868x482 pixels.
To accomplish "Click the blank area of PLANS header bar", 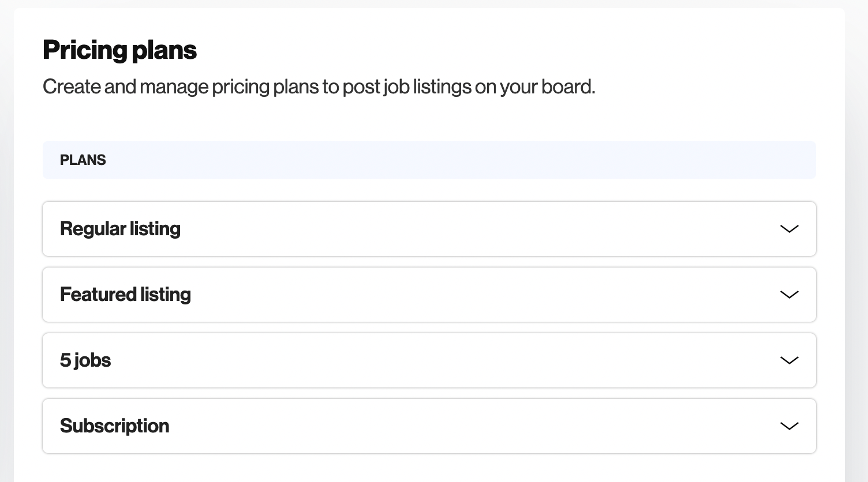I will pos(462,160).
